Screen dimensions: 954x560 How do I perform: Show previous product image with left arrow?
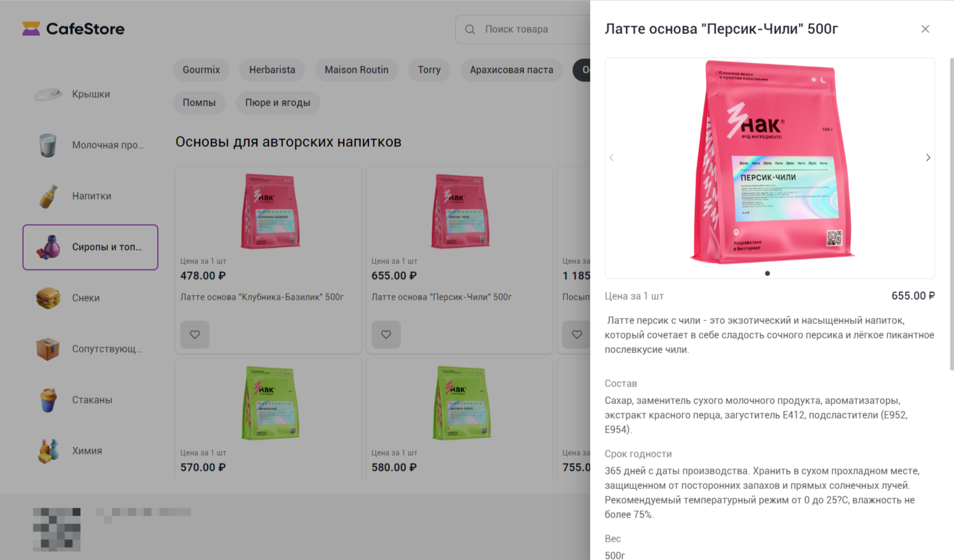612,158
